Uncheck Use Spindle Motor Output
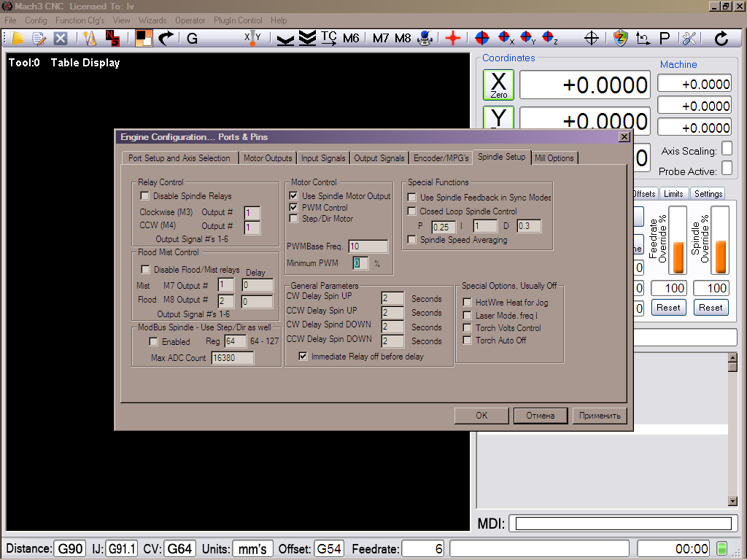The width and height of the screenshot is (747, 560). point(293,195)
